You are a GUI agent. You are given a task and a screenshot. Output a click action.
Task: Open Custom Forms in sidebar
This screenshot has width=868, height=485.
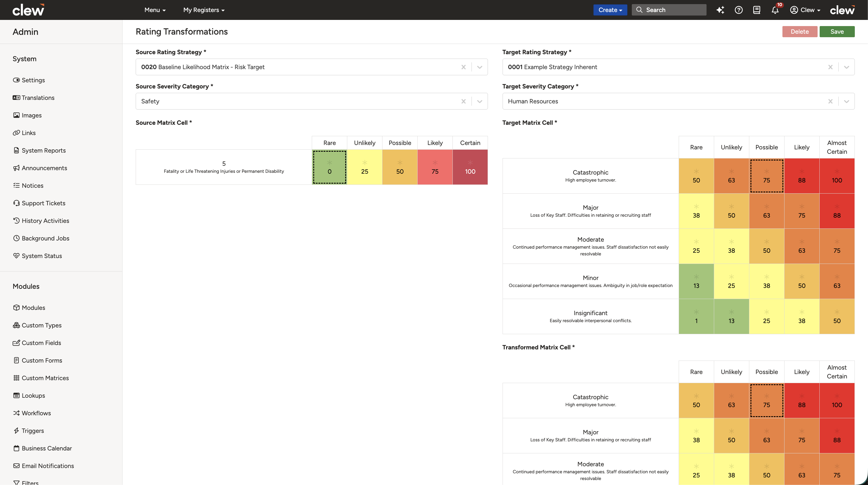tap(38, 360)
